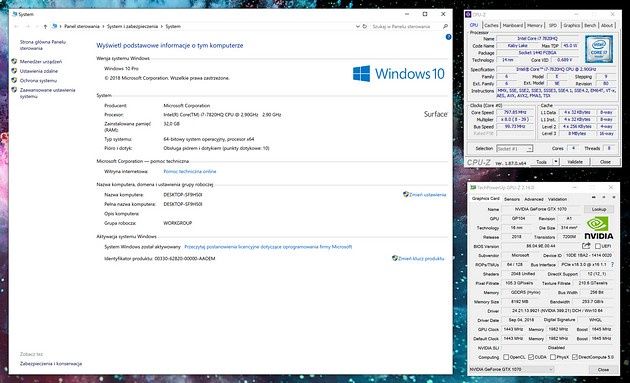Click the back arrow in the System window

coord(16,27)
